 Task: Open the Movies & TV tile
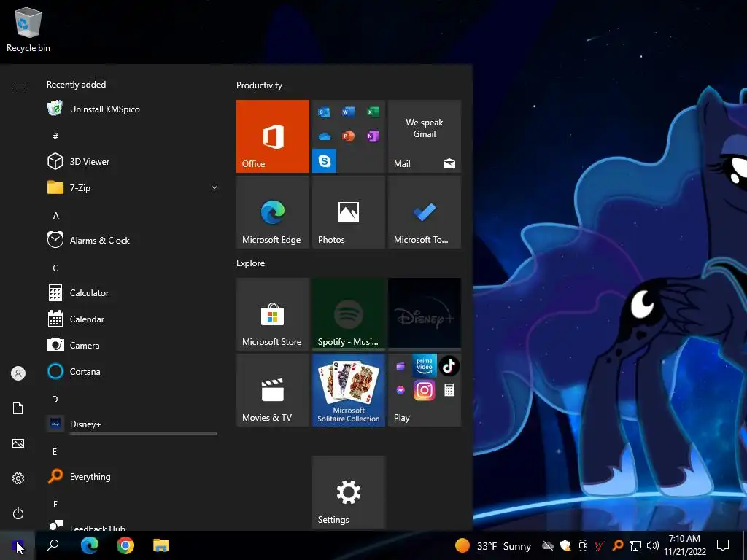point(273,390)
